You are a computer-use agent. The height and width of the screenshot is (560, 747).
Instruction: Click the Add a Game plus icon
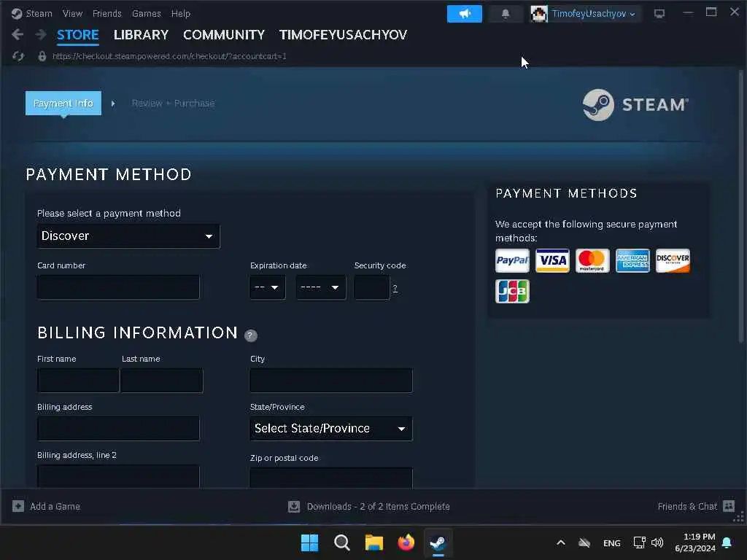18,506
